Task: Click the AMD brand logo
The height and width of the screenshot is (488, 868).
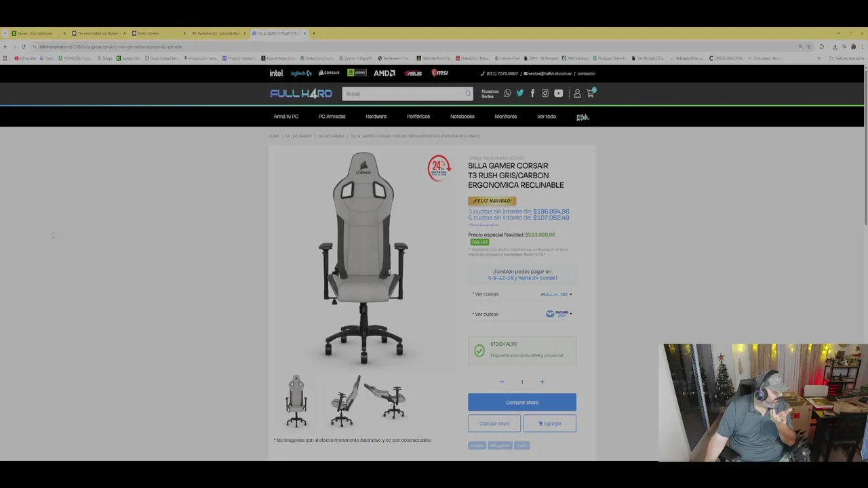Action: (x=384, y=73)
